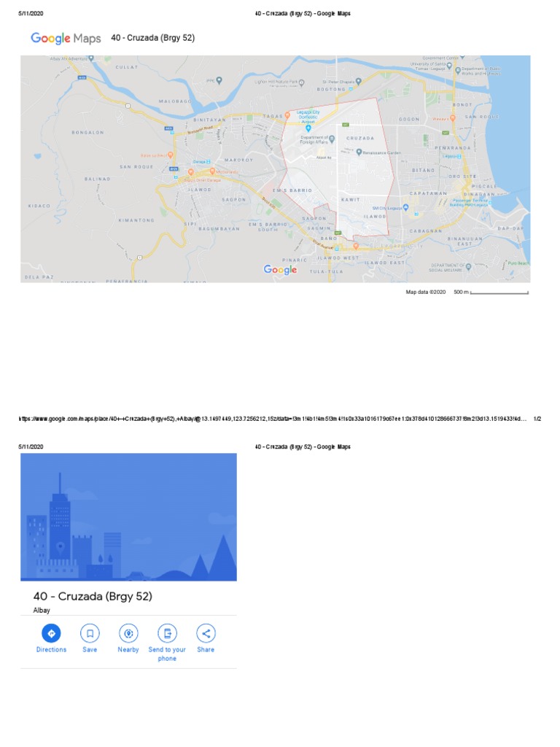Click the Nearby label text

click(x=128, y=649)
